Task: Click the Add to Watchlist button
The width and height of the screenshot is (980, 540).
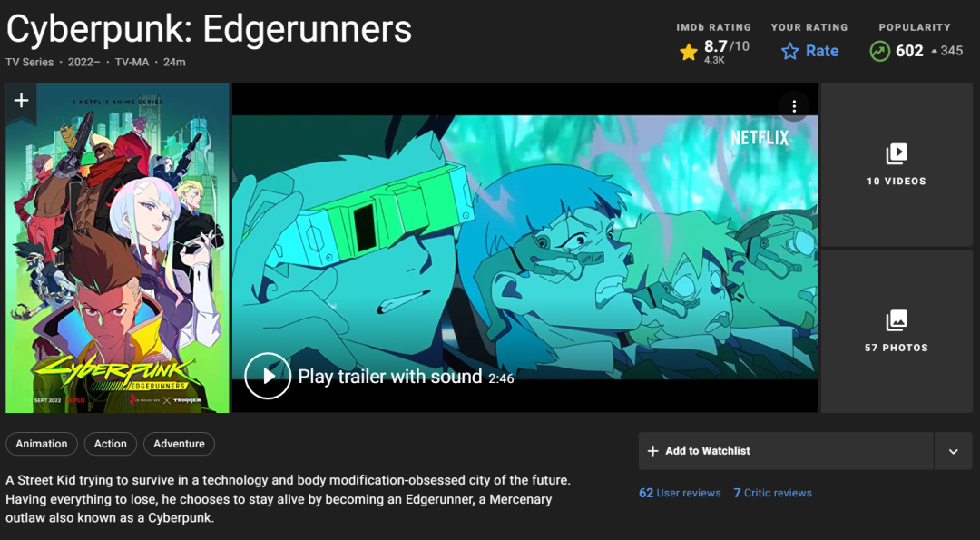Action: point(786,451)
